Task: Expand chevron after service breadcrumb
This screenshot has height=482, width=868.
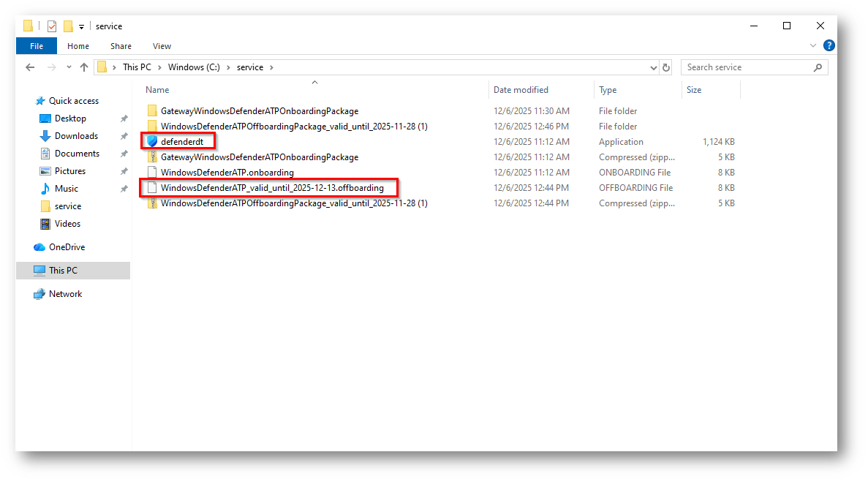Action: tap(271, 67)
